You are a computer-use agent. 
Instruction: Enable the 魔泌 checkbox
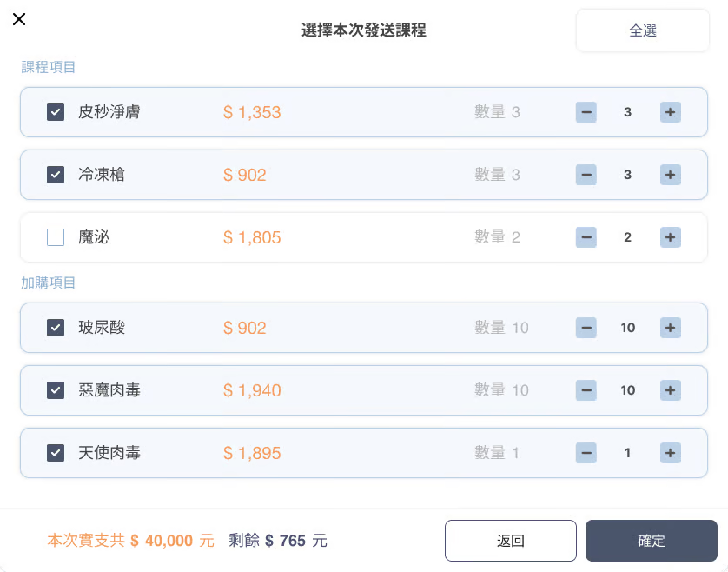56,237
